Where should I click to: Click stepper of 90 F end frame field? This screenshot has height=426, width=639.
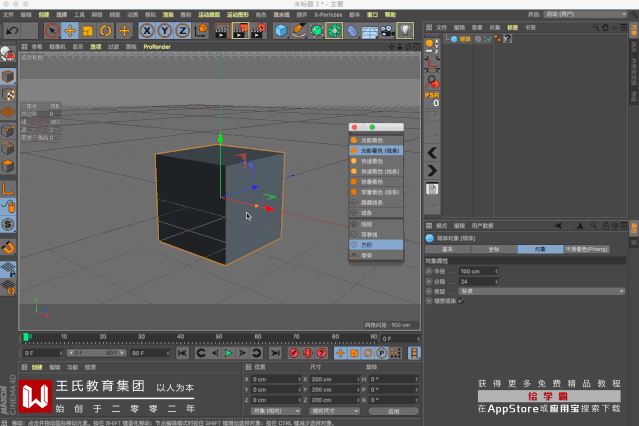pyautogui.click(x=167, y=353)
